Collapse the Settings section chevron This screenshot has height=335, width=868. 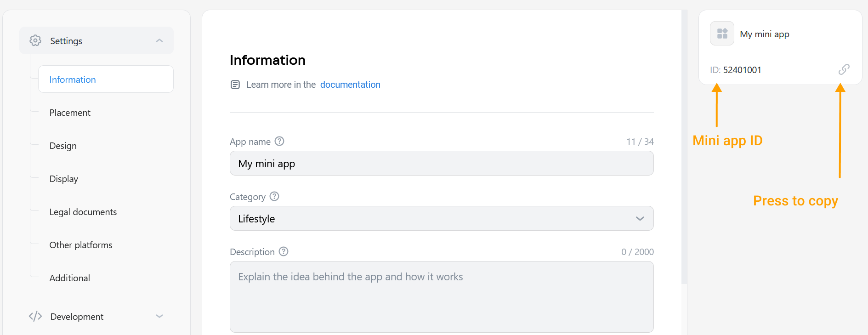tap(159, 40)
